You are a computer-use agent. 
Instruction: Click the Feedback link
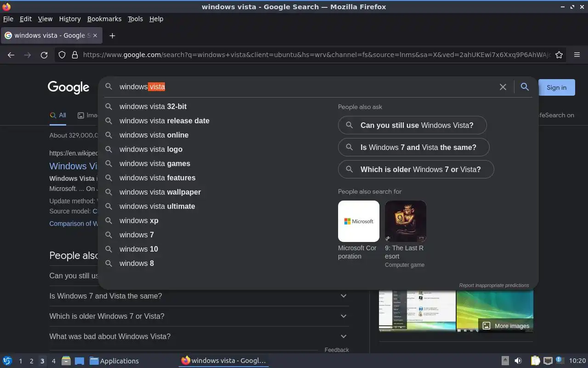tap(337, 350)
